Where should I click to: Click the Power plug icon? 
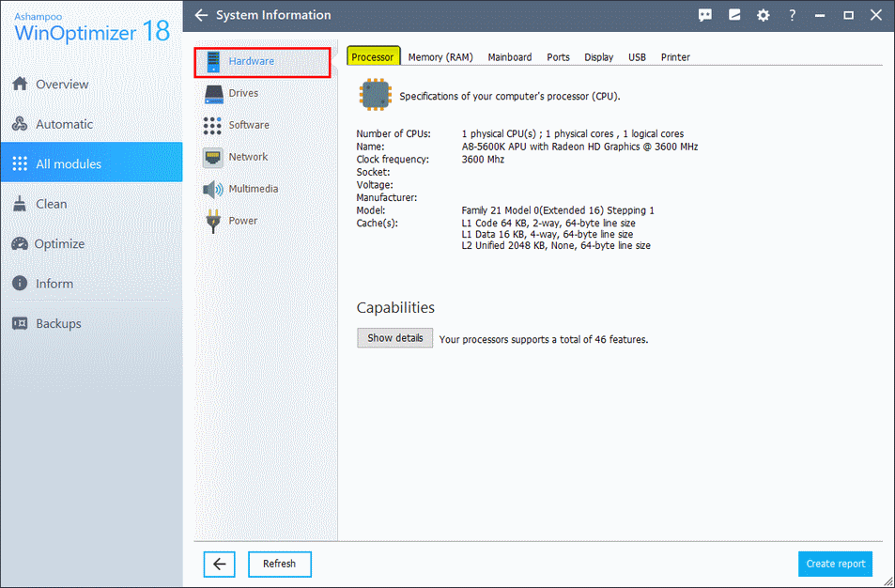(x=213, y=222)
